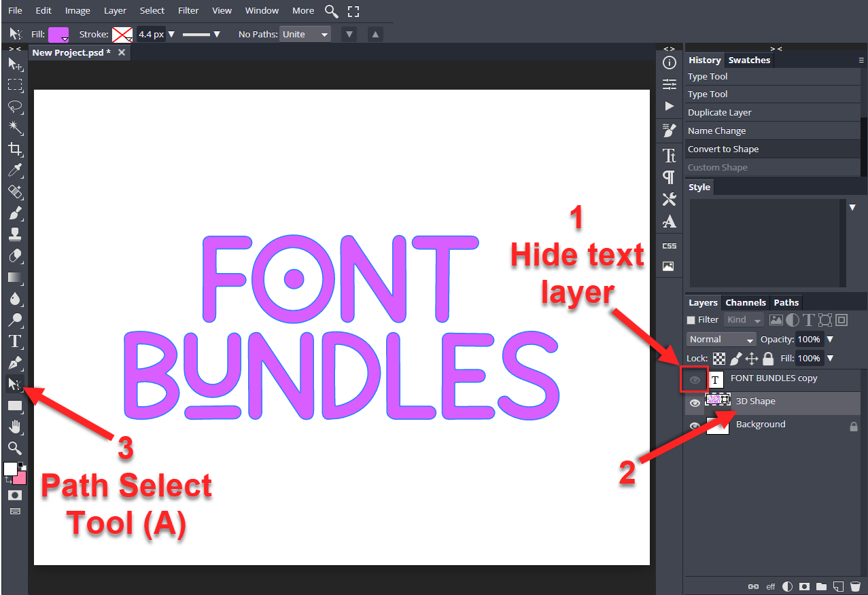Image resolution: width=868 pixels, height=595 pixels.
Task: Select the Dodge tool
Action: 14,320
